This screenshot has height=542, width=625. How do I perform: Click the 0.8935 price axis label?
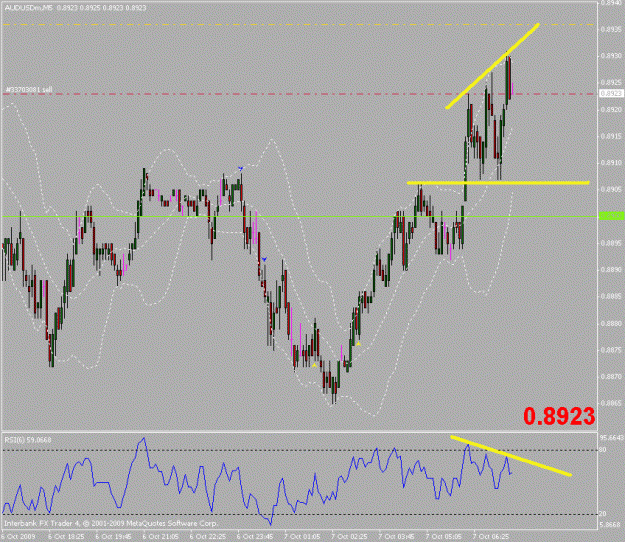click(x=611, y=29)
